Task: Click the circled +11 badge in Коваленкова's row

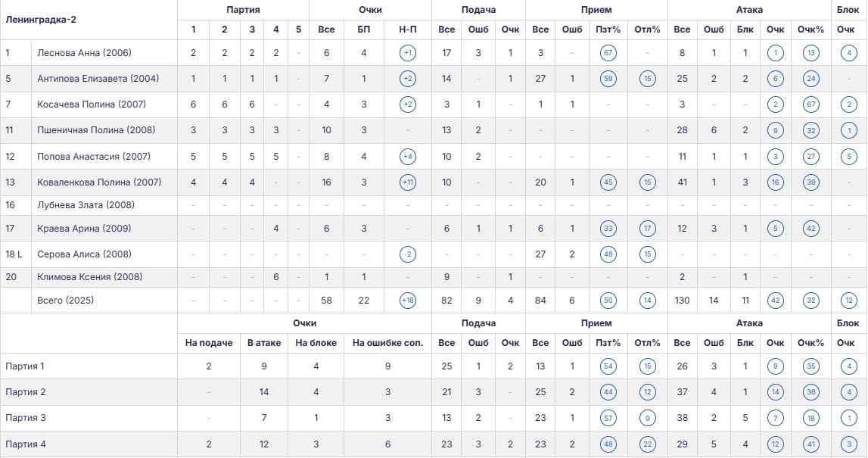Action: [407, 182]
